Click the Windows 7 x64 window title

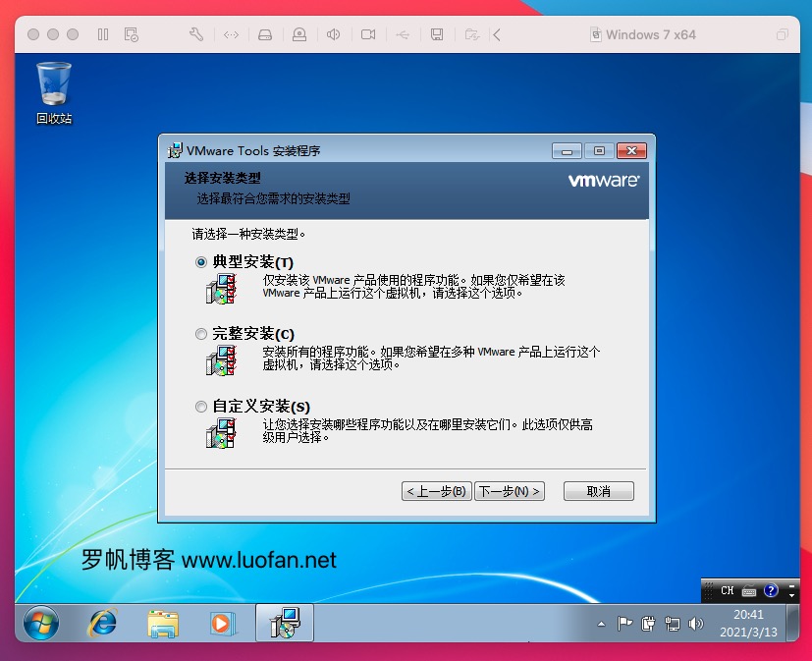(x=650, y=34)
